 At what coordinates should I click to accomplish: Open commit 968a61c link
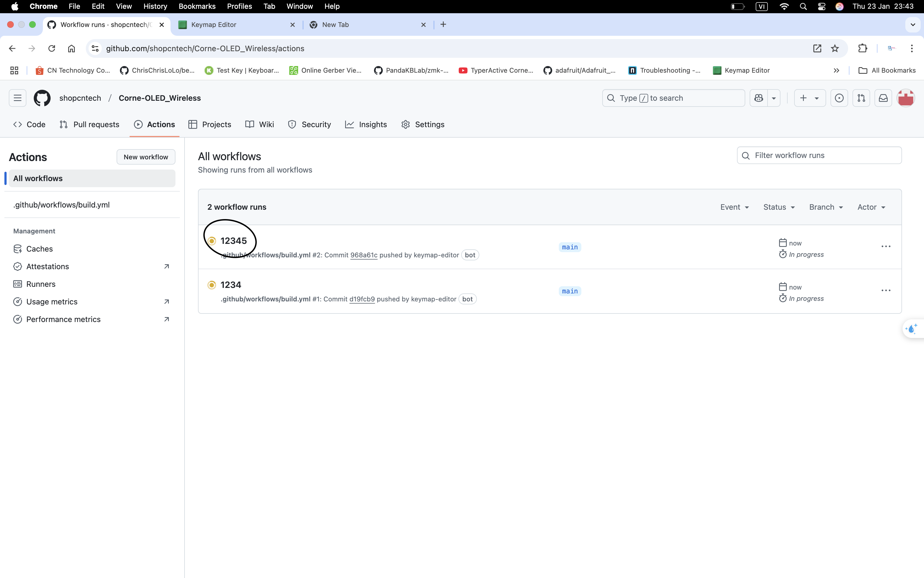(364, 255)
